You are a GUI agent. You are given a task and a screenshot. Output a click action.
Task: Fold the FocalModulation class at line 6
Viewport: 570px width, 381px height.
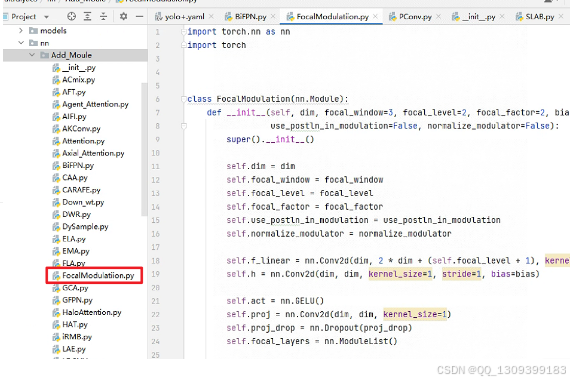184,99
